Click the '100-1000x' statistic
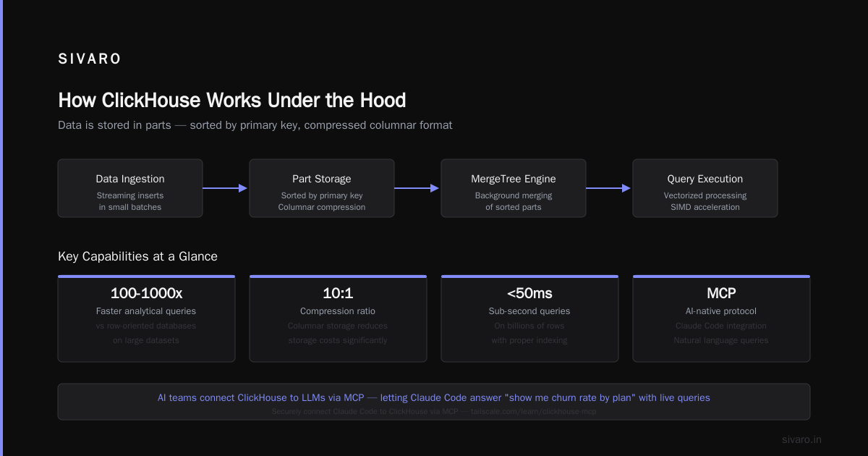Screen dimensions: 868x456 pos(146,293)
